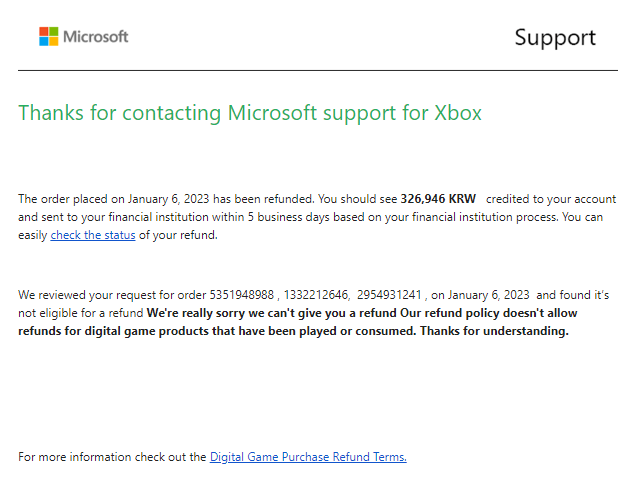Click the horizontal divider under the header

pos(318,70)
